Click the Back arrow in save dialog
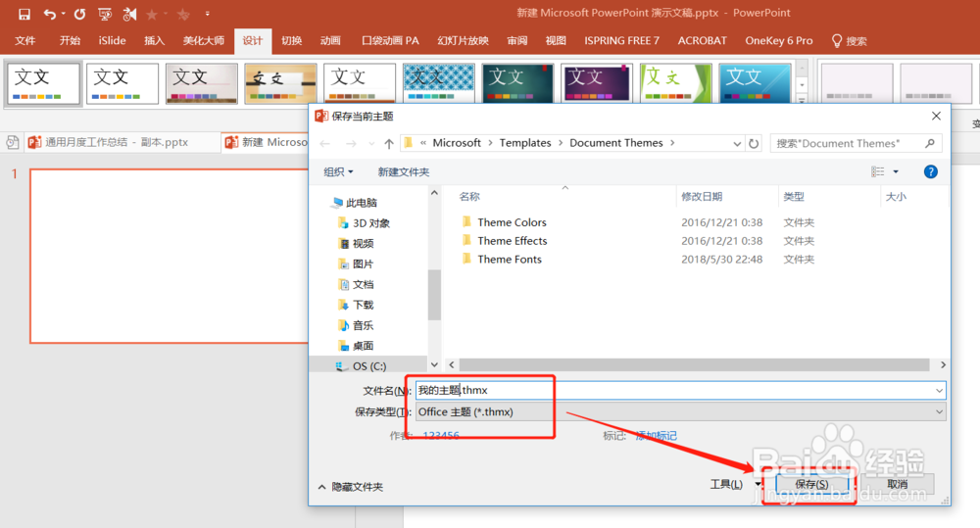Screen dimensions: 980x528 (x=325, y=144)
